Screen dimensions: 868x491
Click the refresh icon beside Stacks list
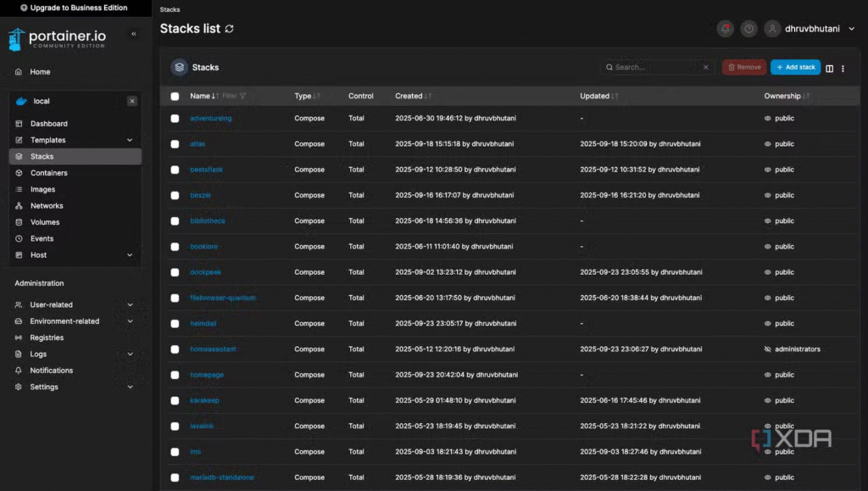click(230, 29)
